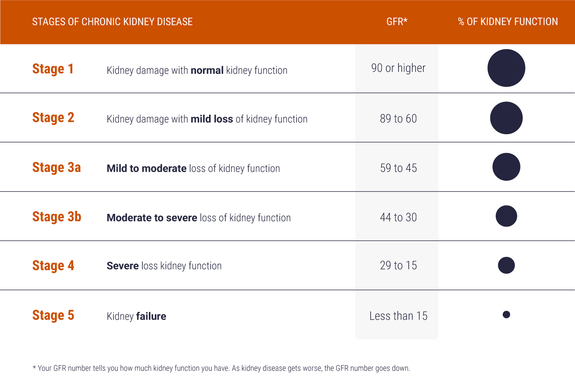
Task: Click the Stage 3b kidney function circle
Action: tap(506, 216)
